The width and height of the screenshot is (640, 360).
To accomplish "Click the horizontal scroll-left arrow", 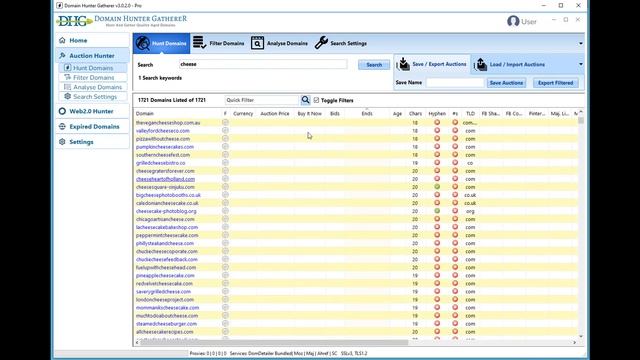I will coord(137,342).
